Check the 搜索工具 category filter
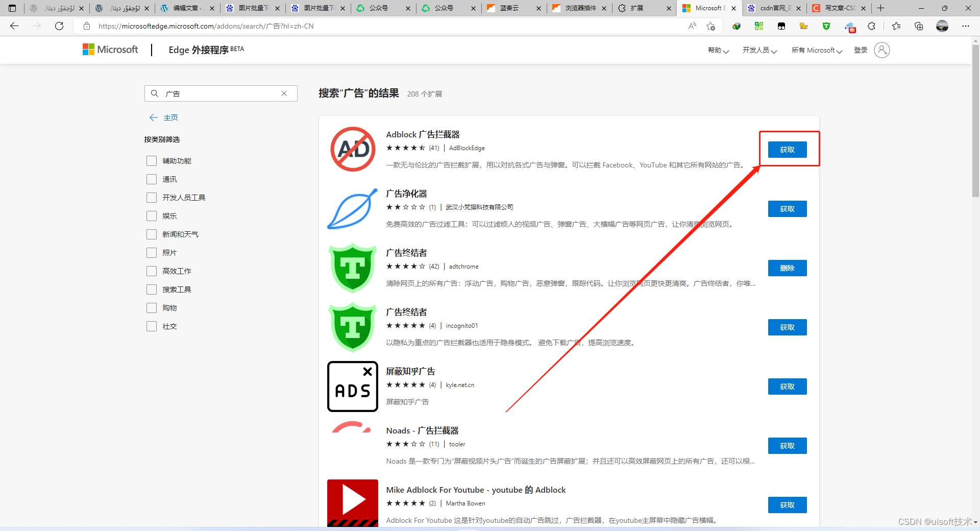The height and width of the screenshot is (531, 980). (x=152, y=289)
